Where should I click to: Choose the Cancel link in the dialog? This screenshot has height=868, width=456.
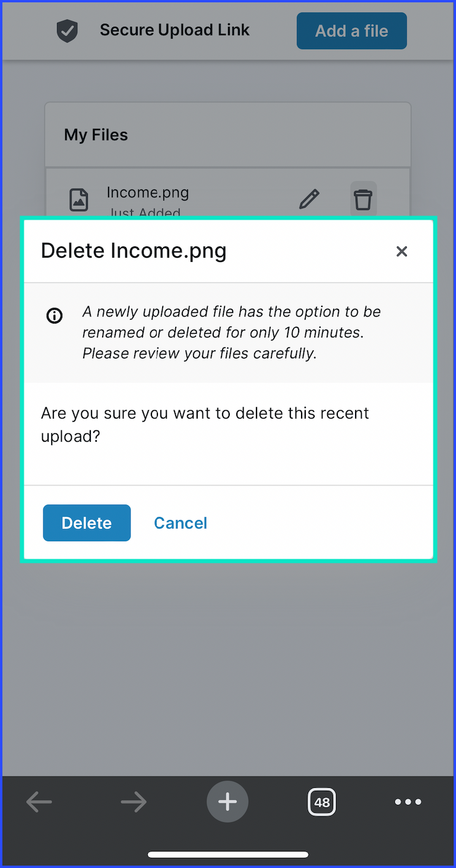(180, 522)
